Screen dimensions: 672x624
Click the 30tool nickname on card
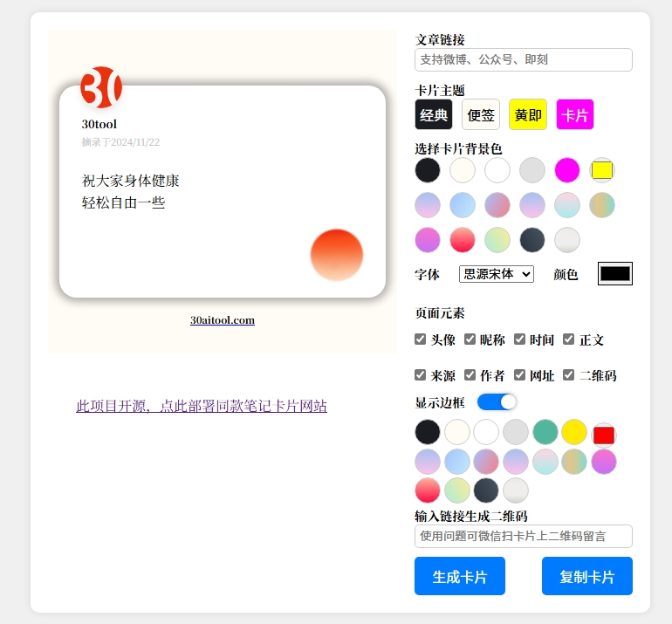point(99,124)
